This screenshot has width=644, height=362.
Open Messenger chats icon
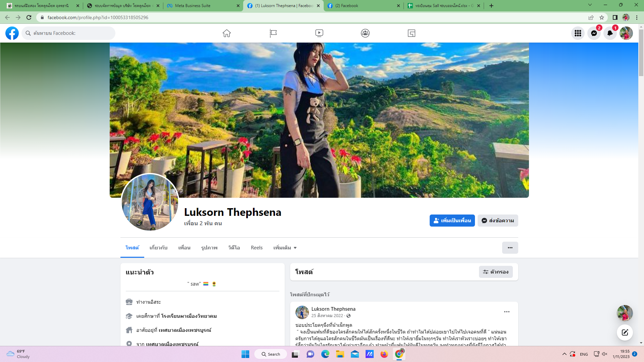coord(594,33)
